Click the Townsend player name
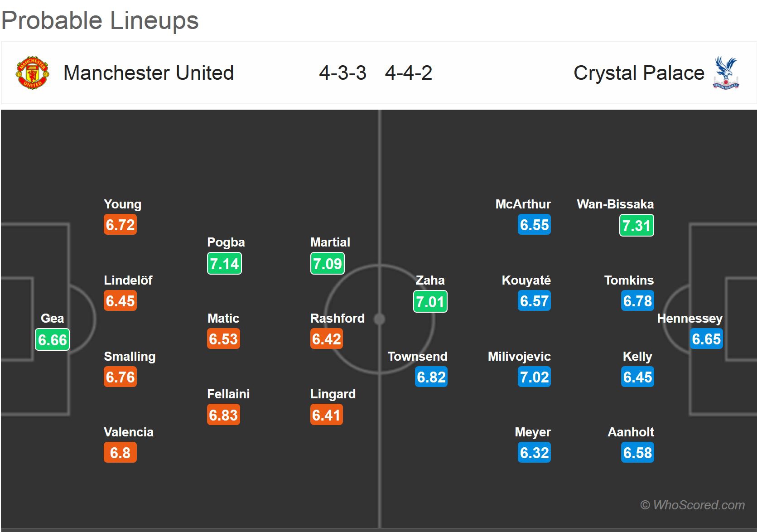The width and height of the screenshot is (757, 532). pyautogui.click(x=417, y=356)
